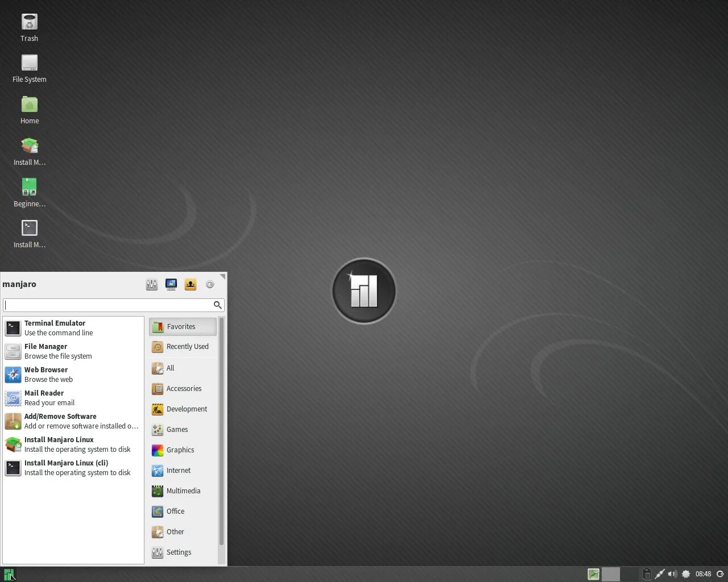The image size is (728, 582).
Task: Launch File Manager from favorites
Action: coord(73,351)
